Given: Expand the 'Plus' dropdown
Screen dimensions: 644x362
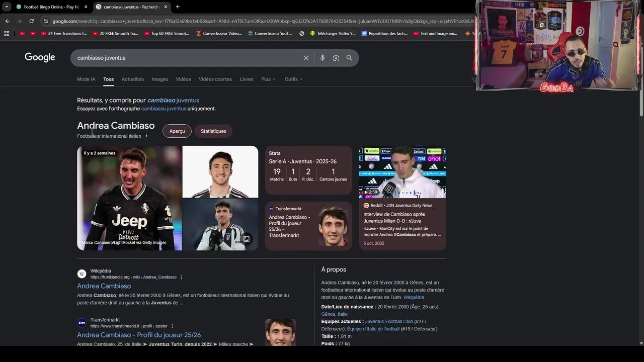Looking at the screenshot, I should coord(268,79).
